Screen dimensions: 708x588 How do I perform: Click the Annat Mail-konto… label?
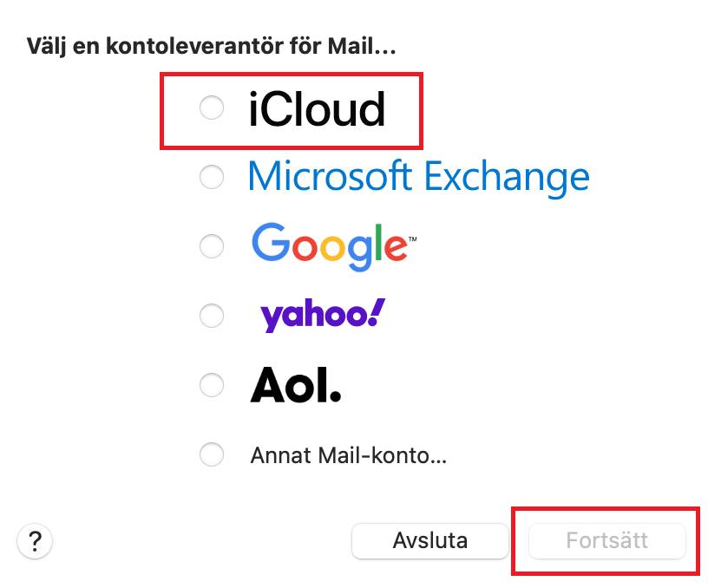(348, 454)
